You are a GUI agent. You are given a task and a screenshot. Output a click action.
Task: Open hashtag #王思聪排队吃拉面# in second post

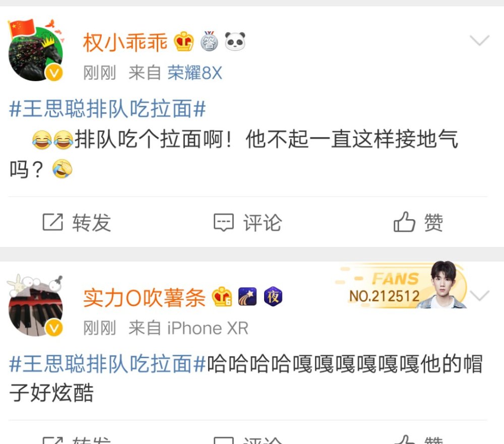click(107, 364)
